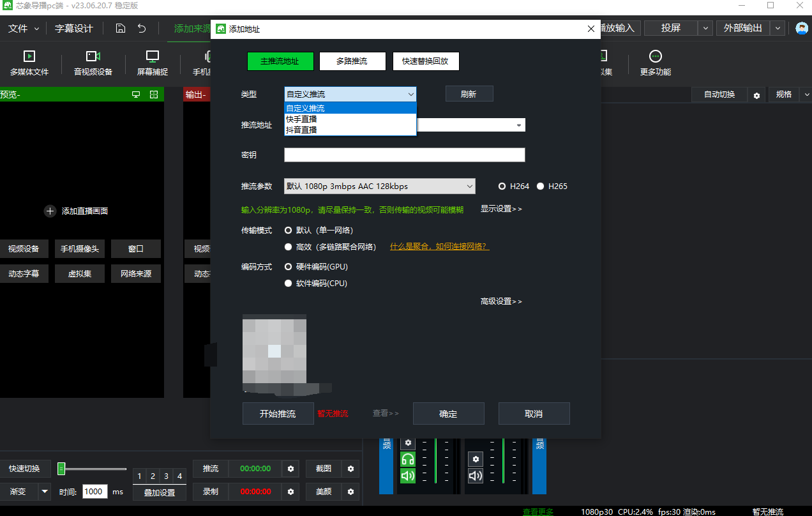Choose 快手直播 from the type dropdown list
This screenshot has width=812, height=516.
[x=302, y=119]
